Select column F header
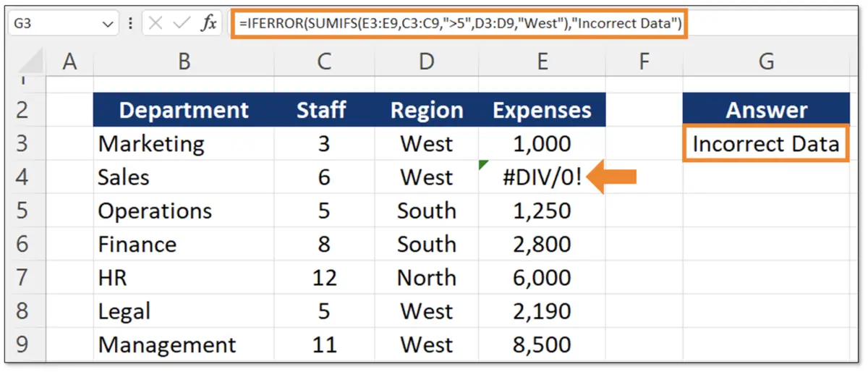Image resolution: width=868 pixels, height=372 pixels. 644,62
